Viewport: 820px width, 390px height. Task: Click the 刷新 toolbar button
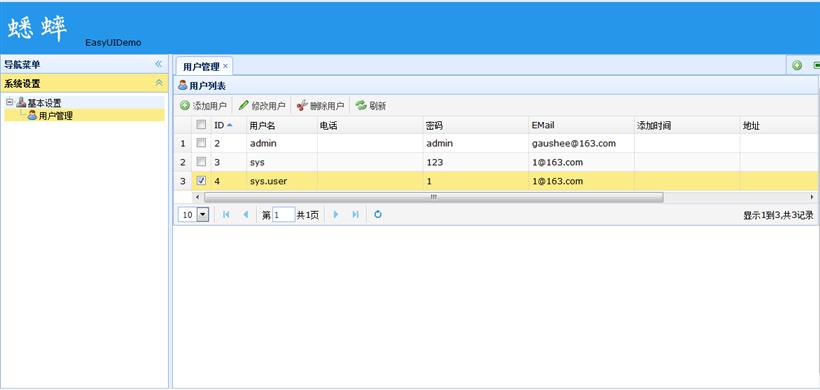pos(371,106)
